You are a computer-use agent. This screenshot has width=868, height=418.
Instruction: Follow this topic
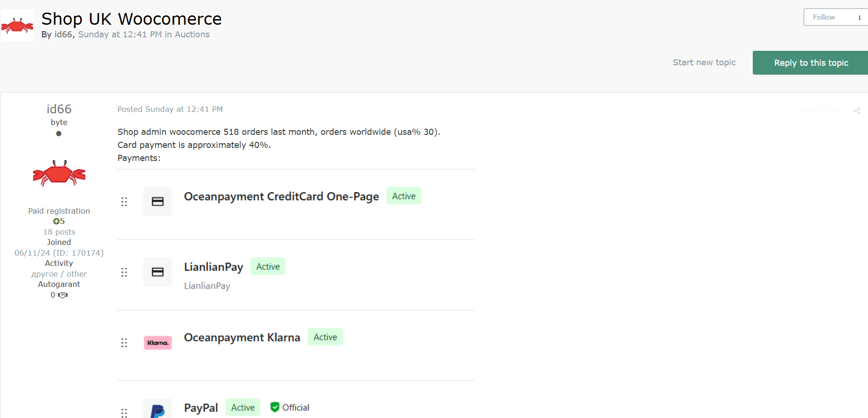click(824, 17)
